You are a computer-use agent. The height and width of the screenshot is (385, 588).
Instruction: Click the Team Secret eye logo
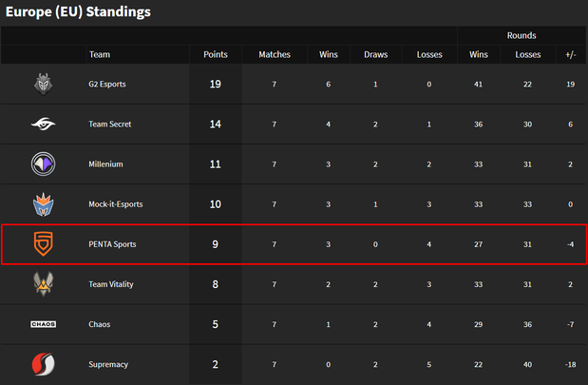tap(43, 124)
